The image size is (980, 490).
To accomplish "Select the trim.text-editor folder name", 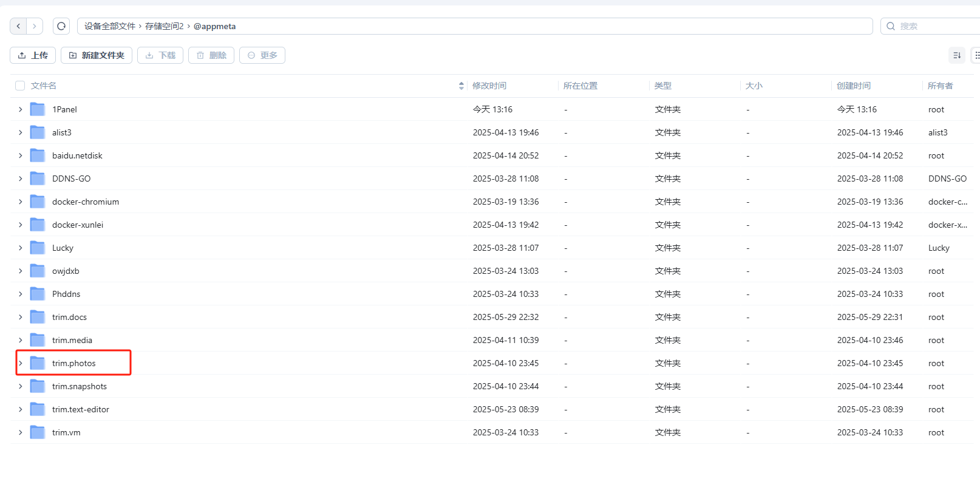I will [x=81, y=409].
